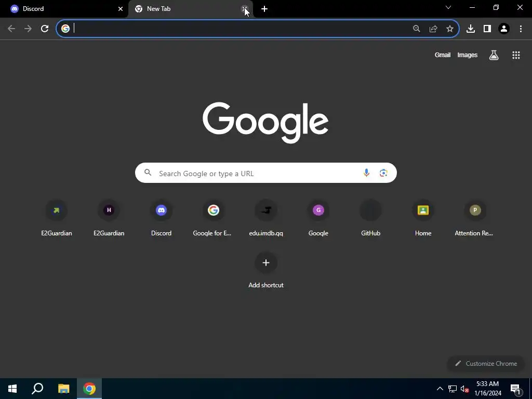Image resolution: width=532 pixels, height=399 pixels.
Task: Click Customize Chrome button
Action: [486, 363]
